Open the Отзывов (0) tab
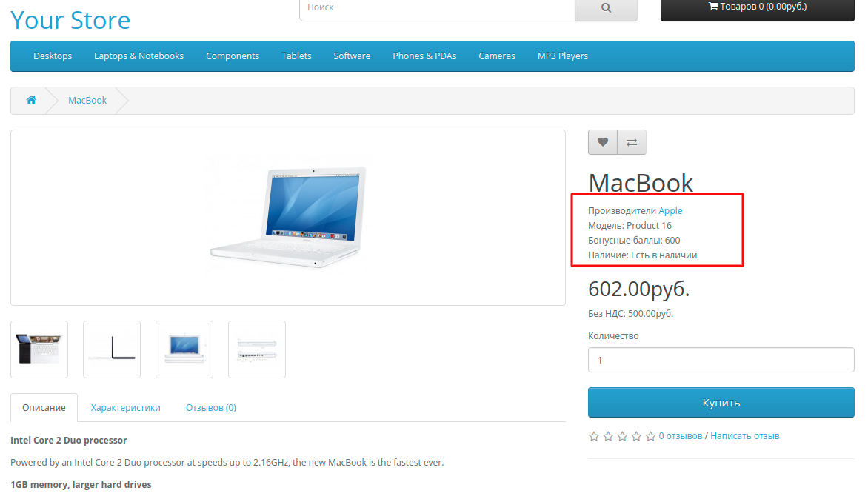Viewport: 868px width, 502px height. click(210, 407)
